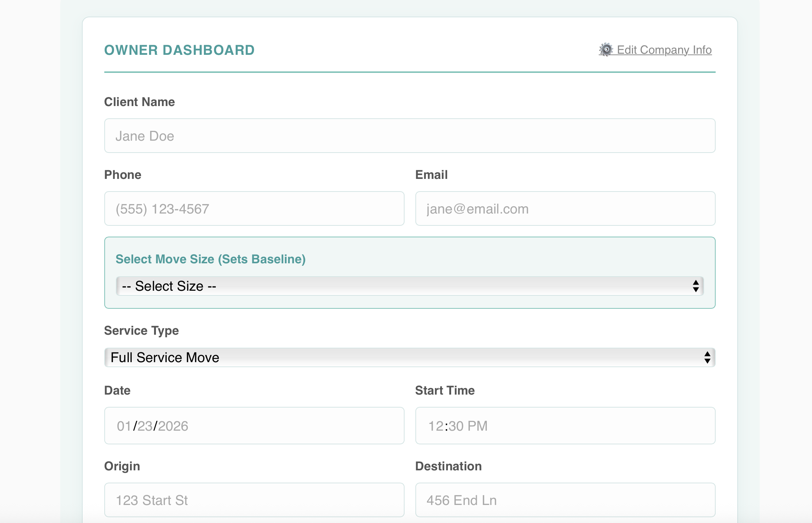Select the minutes in Start Time
This screenshot has width=812, height=523.
tap(456, 426)
